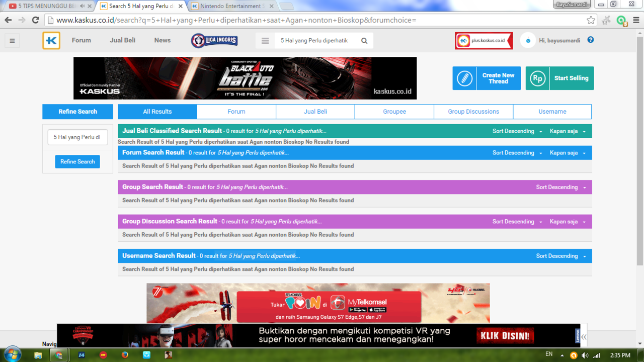Open the News link in the header
The image size is (644, 362).
click(163, 40)
